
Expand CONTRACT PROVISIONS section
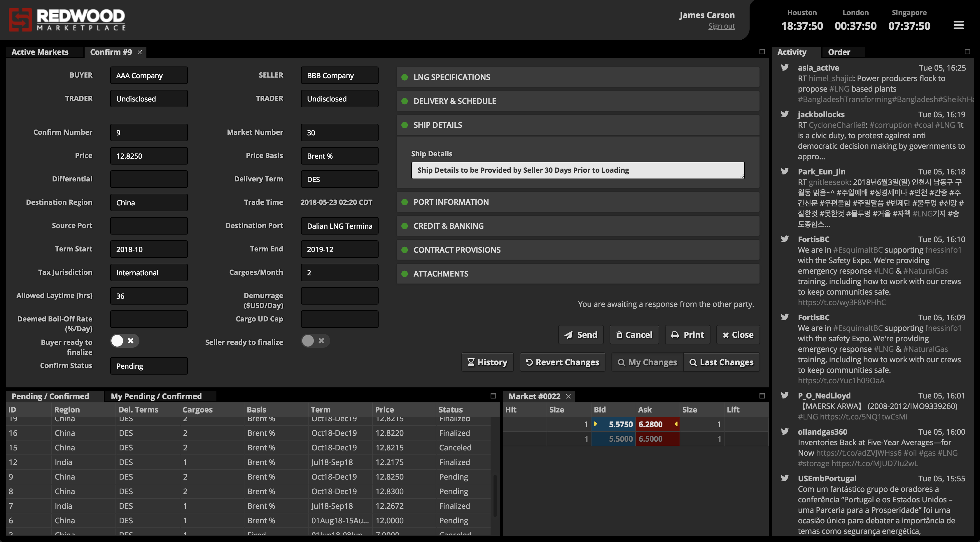click(577, 250)
